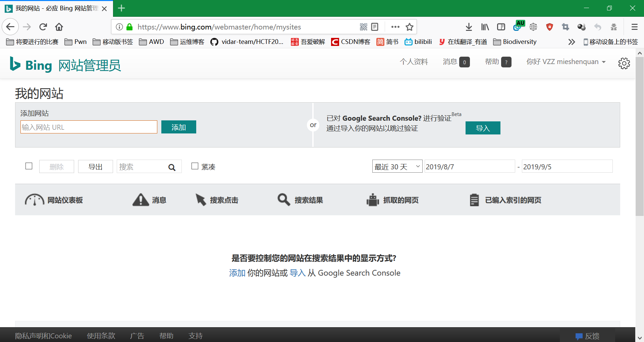
Task: Open the Firefox library icon
Action: tap(485, 27)
